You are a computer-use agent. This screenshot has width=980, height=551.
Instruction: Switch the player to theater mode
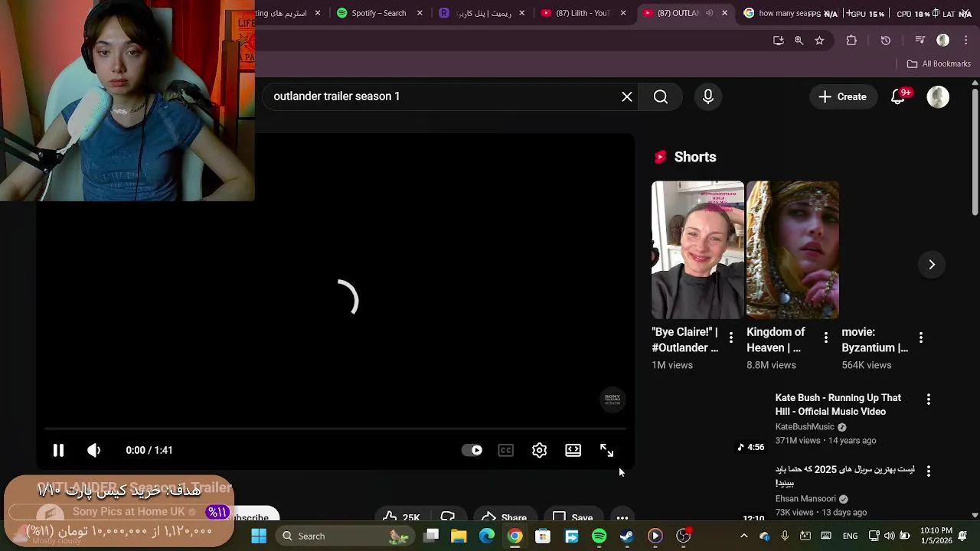(x=573, y=450)
